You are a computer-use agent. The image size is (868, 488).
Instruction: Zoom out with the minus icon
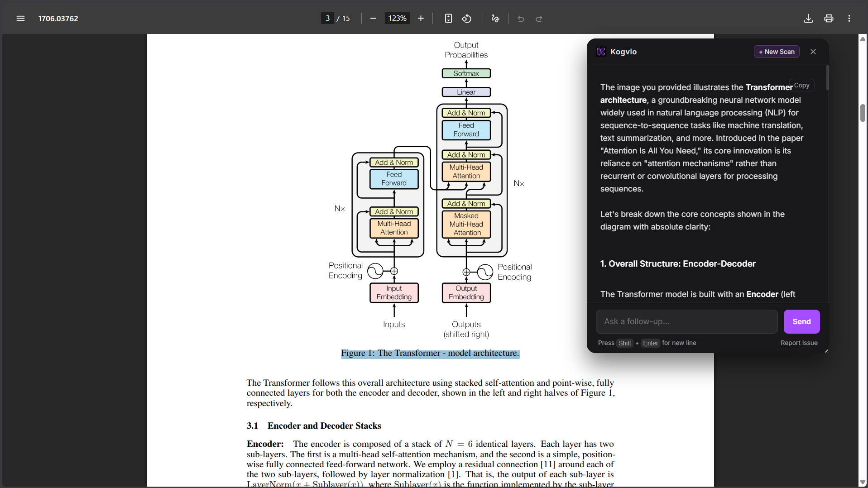[x=373, y=19]
